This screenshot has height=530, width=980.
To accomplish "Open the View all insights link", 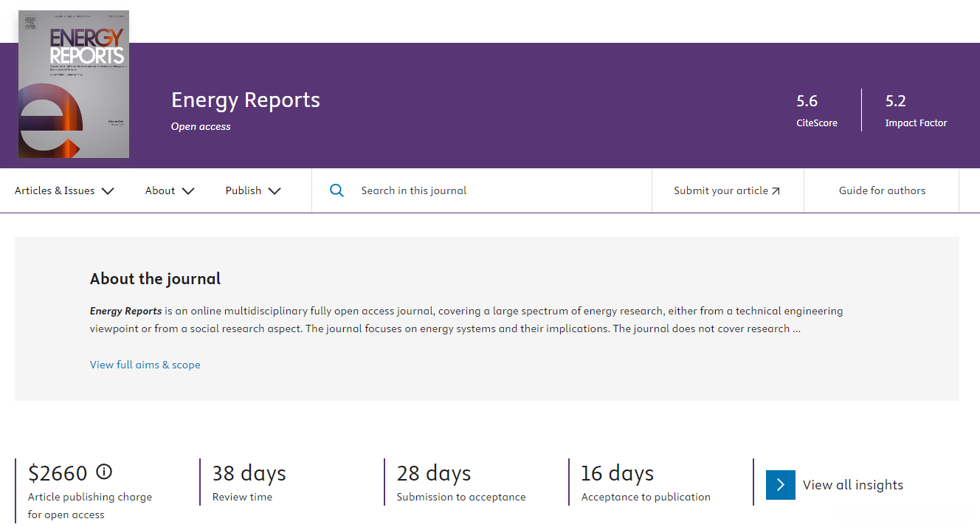I will point(853,485).
